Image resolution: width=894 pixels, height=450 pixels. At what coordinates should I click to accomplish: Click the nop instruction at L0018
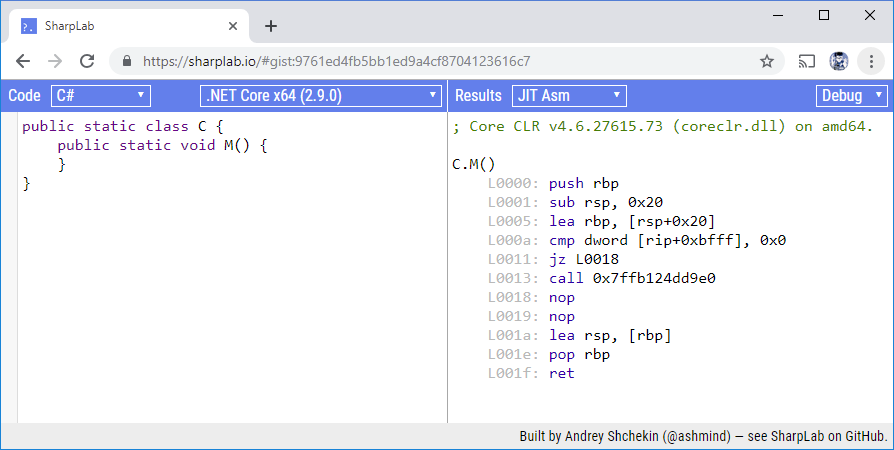pos(562,297)
